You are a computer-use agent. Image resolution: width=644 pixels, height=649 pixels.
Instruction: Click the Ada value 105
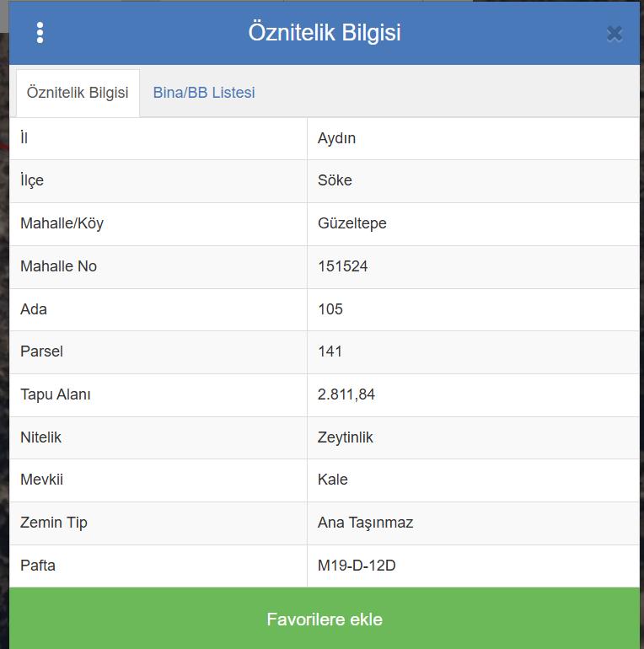point(330,309)
